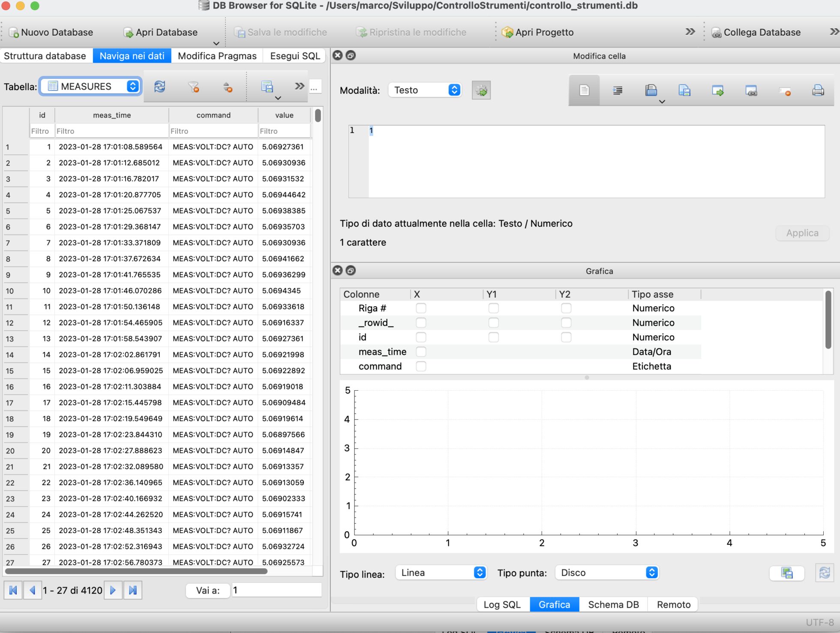
Task: Open the Tipo punta Disco dropdown
Action: point(607,573)
